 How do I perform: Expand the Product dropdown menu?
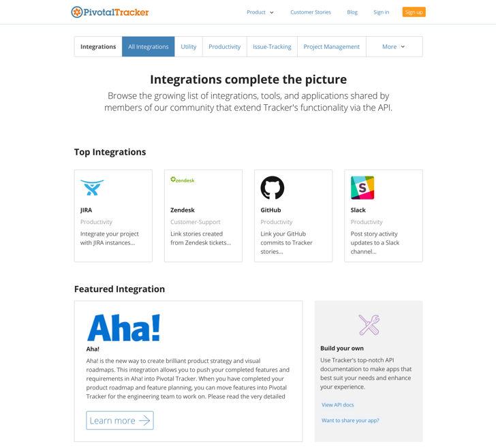[x=260, y=12]
